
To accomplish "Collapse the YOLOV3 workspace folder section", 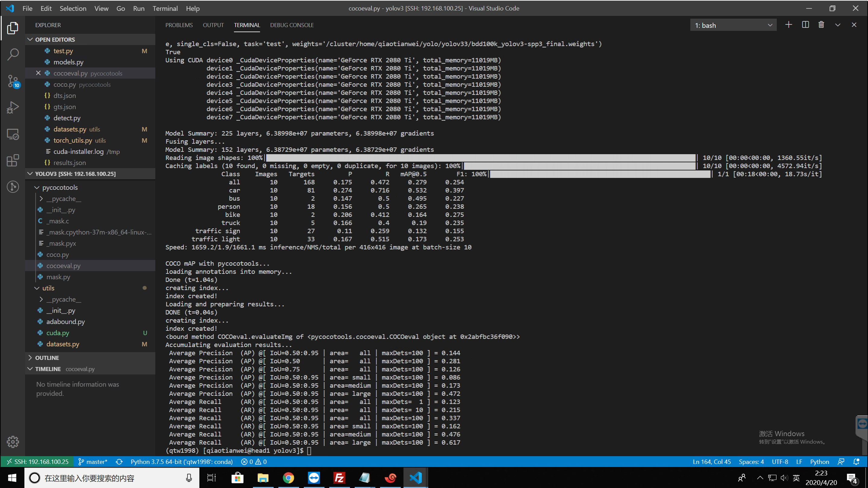I will tap(30, 174).
